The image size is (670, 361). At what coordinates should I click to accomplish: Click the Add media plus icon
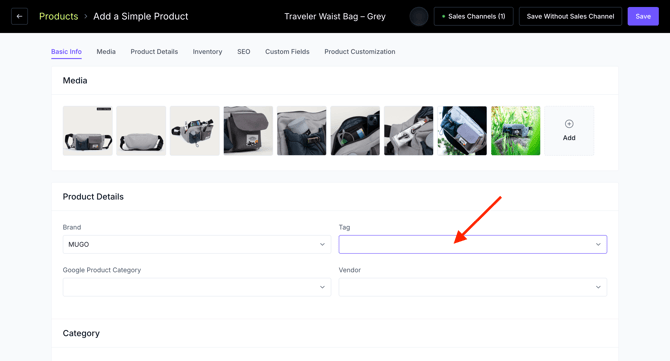click(569, 124)
